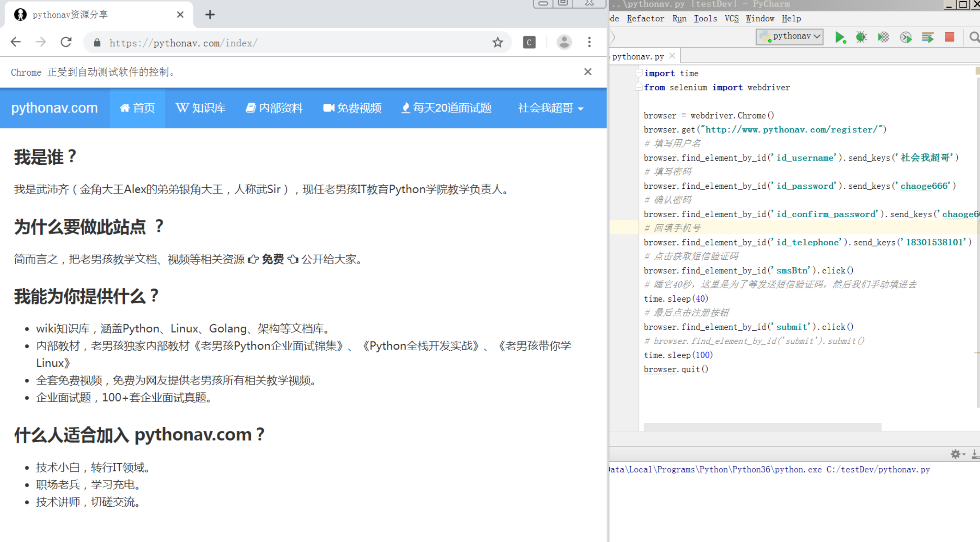Screen dimensions: 980x542
Task: Open 免费视频 nav link
Action: 352,108
